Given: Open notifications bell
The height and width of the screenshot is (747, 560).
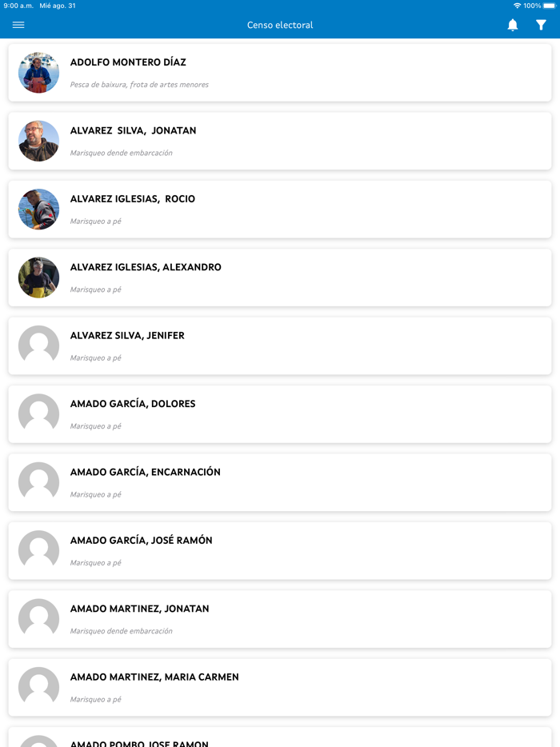Looking at the screenshot, I should click(513, 25).
